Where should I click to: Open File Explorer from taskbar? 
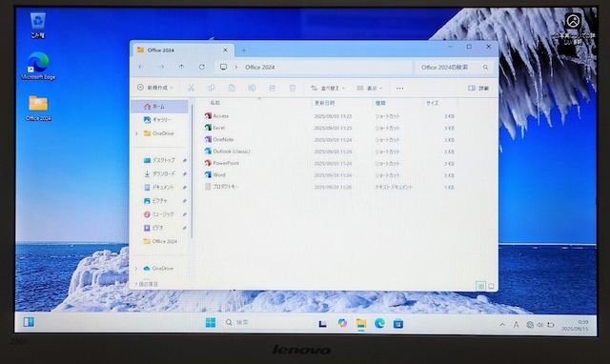(361, 323)
